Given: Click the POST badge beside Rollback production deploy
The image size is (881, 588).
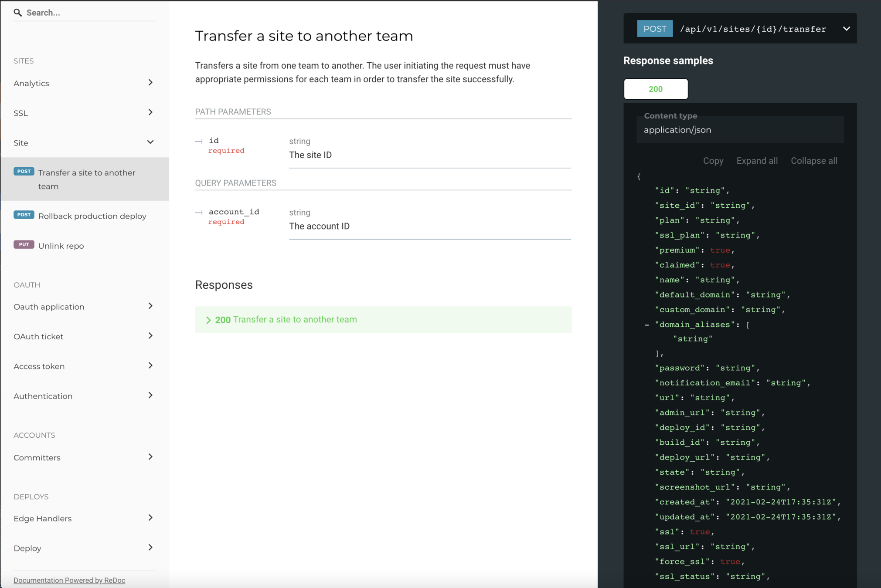Looking at the screenshot, I should coord(24,215).
